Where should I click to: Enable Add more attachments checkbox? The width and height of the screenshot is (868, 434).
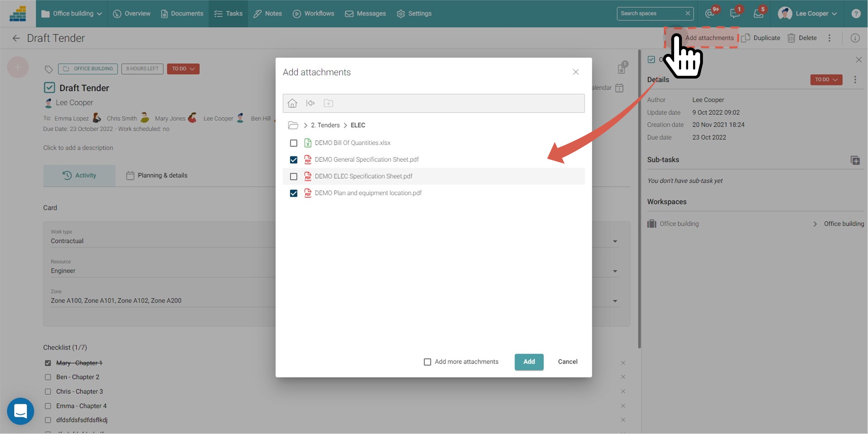point(427,362)
